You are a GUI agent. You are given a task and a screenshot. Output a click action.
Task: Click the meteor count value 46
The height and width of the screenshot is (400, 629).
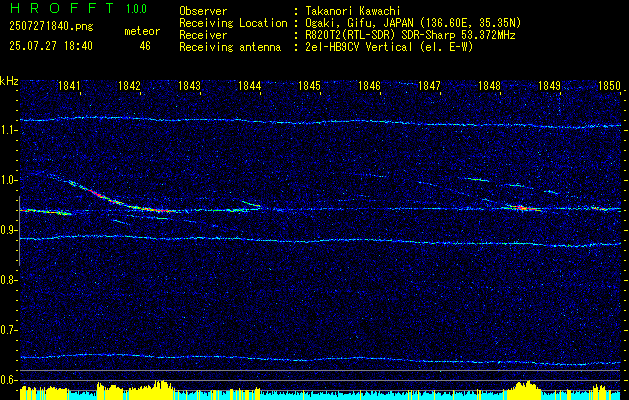coord(145,46)
